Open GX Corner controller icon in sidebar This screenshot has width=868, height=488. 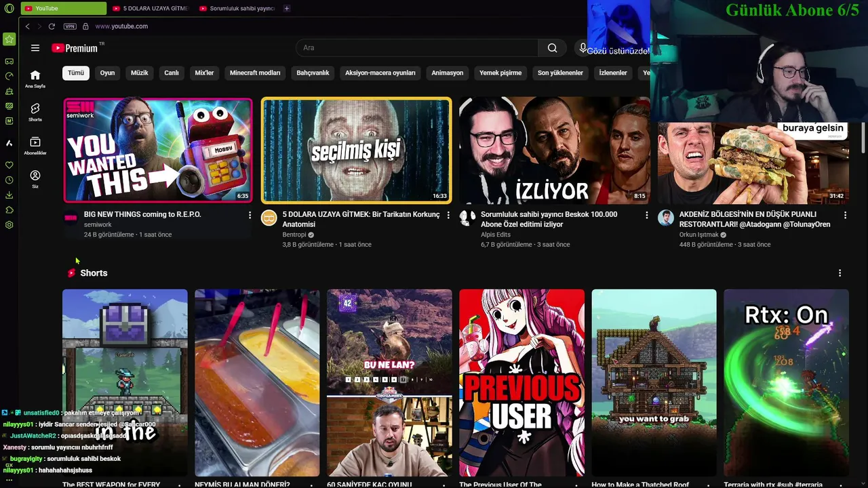[9, 61]
